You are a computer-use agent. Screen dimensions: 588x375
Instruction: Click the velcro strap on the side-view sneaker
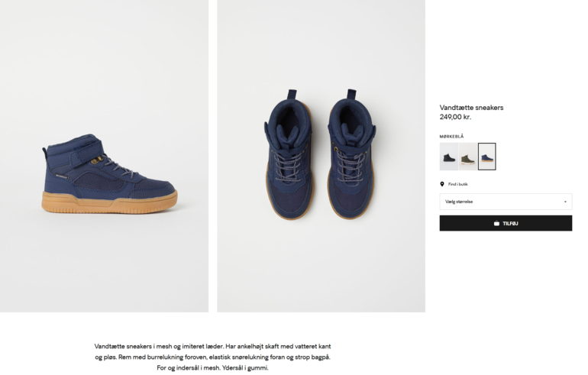point(87,155)
